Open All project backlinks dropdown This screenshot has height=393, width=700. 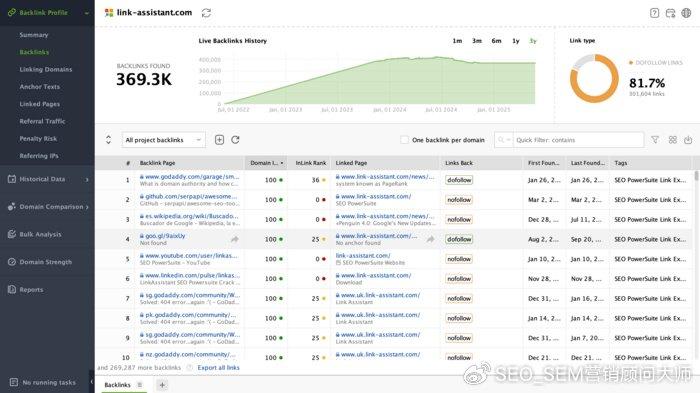click(164, 140)
